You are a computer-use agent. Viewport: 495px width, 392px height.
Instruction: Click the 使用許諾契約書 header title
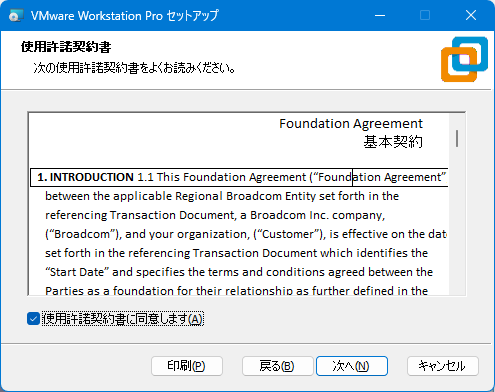[x=66, y=47]
